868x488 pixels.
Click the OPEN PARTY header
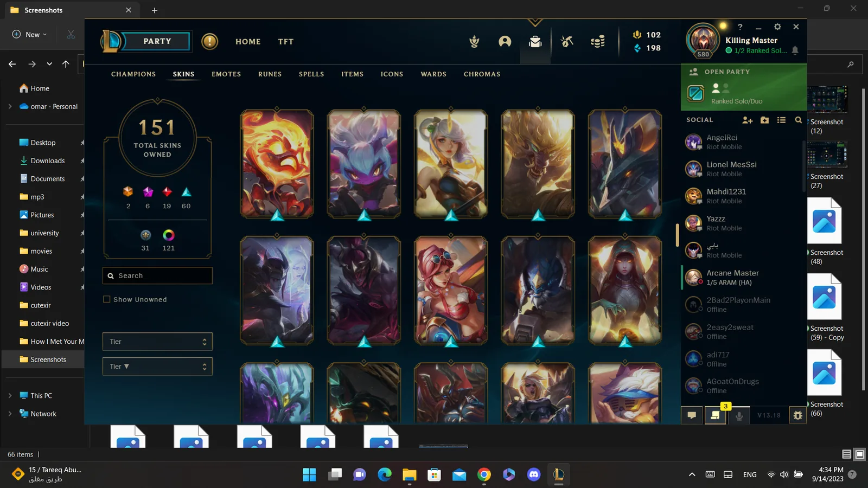tap(727, 72)
